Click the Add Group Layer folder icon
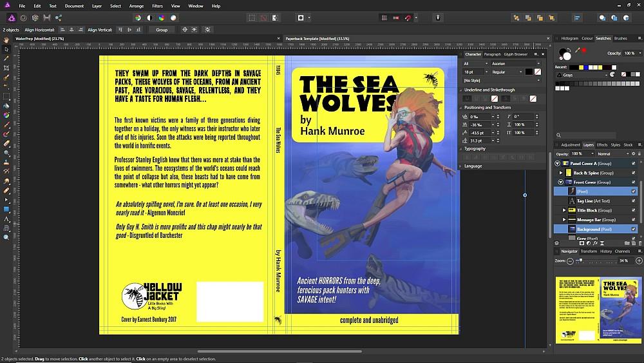This screenshot has width=644, height=363. pyautogui.click(x=627, y=243)
